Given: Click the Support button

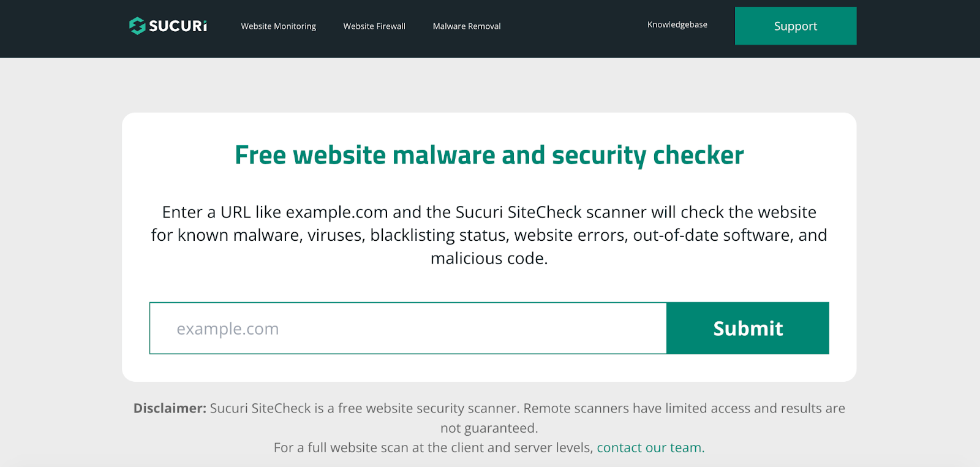Looking at the screenshot, I should pos(795,26).
